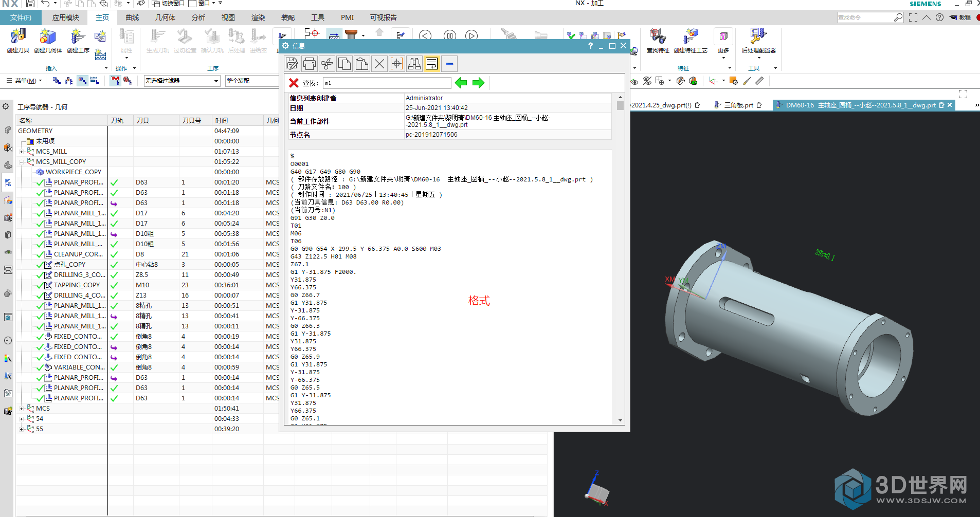
Task: Expand the 属性 dropdown arrow
Action: coord(126,58)
